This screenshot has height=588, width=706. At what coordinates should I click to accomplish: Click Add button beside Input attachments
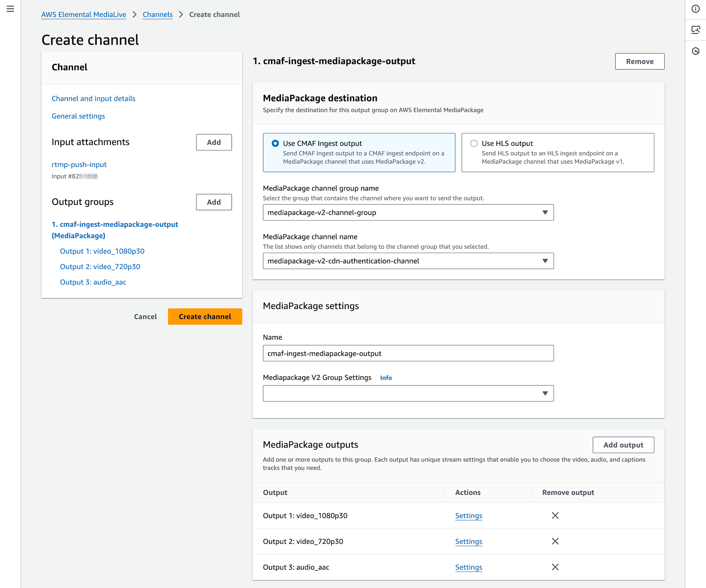214,142
